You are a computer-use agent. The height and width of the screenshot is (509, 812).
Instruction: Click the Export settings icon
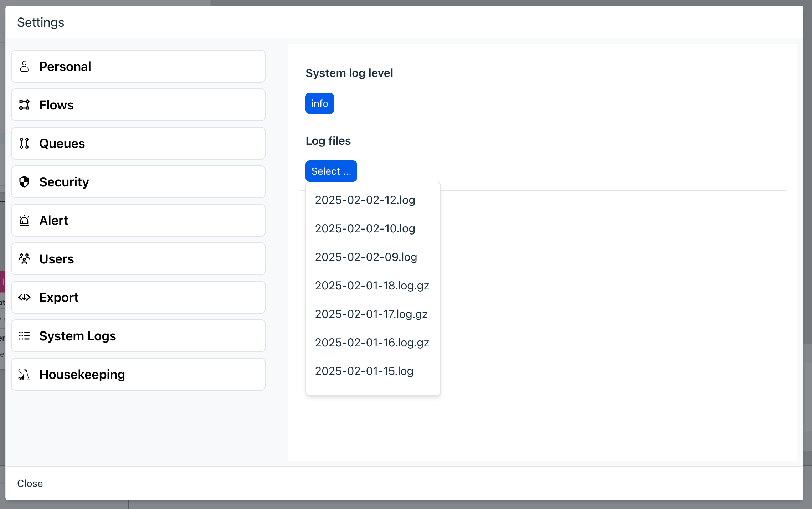(24, 297)
